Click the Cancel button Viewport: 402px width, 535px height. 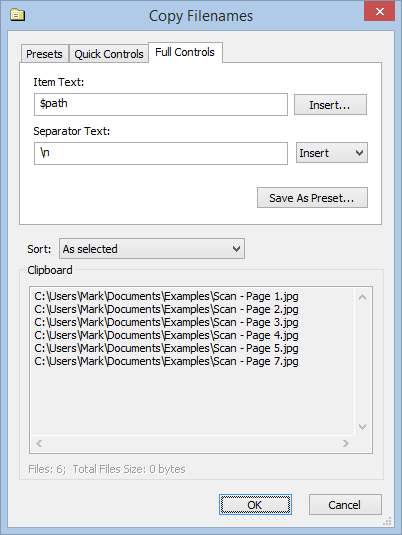[345, 505]
